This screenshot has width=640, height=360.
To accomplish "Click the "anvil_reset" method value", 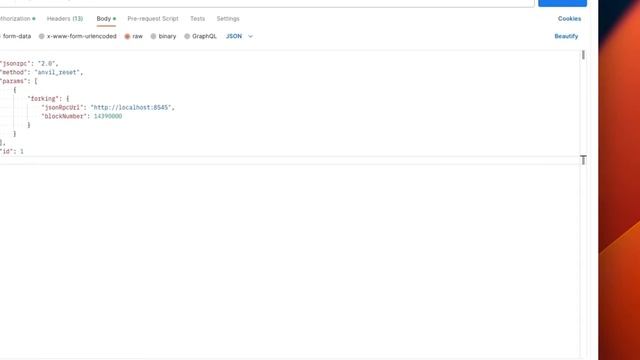I will 57,72.
